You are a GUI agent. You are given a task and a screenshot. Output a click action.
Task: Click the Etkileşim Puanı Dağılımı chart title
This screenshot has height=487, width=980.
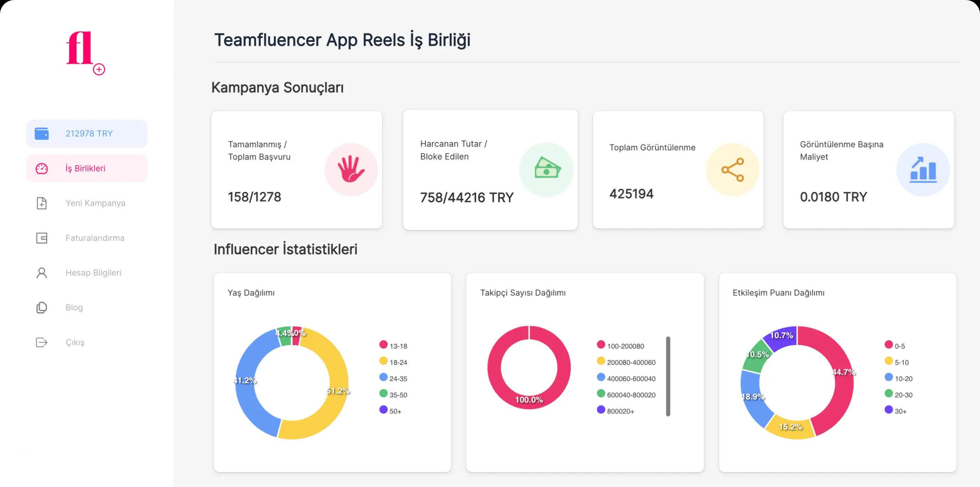[x=779, y=293]
